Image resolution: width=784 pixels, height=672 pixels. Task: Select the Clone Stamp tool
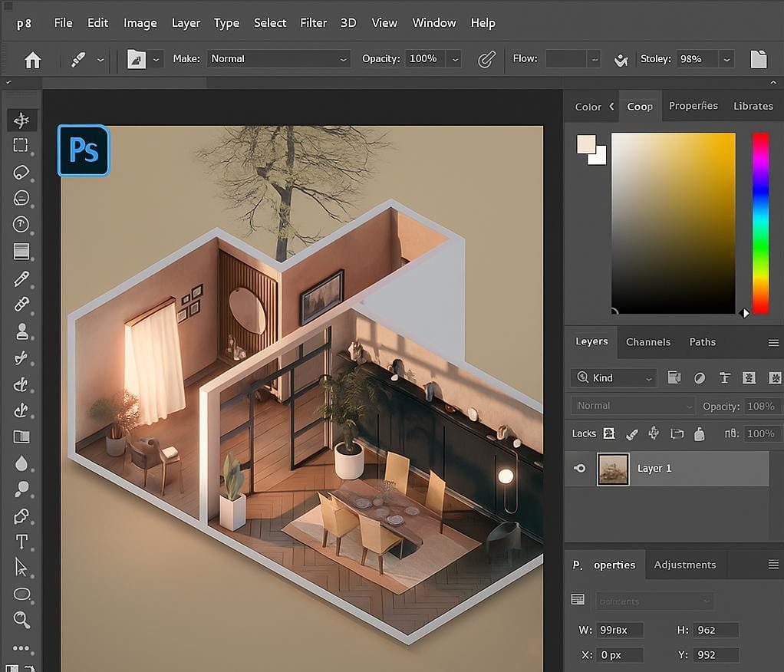tap(21, 331)
